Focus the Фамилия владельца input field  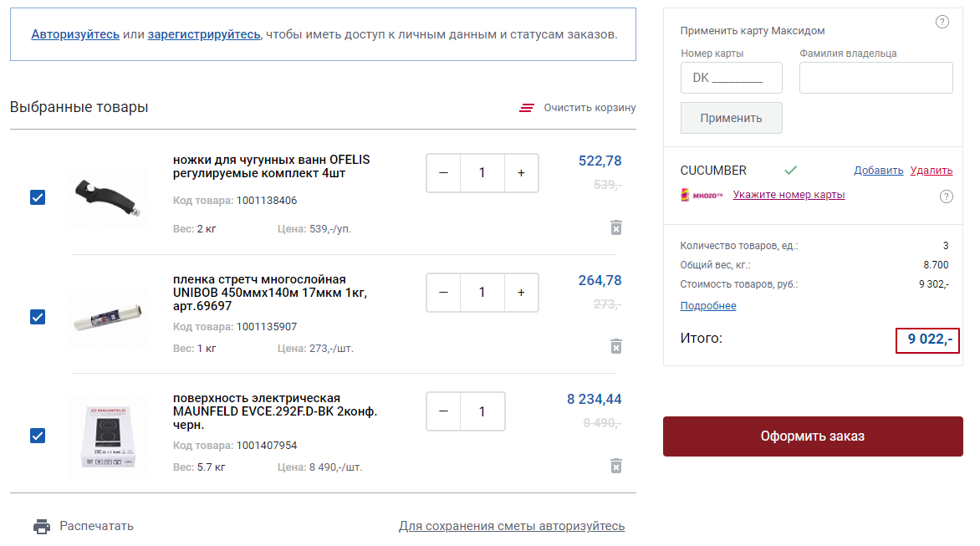click(875, 78)
